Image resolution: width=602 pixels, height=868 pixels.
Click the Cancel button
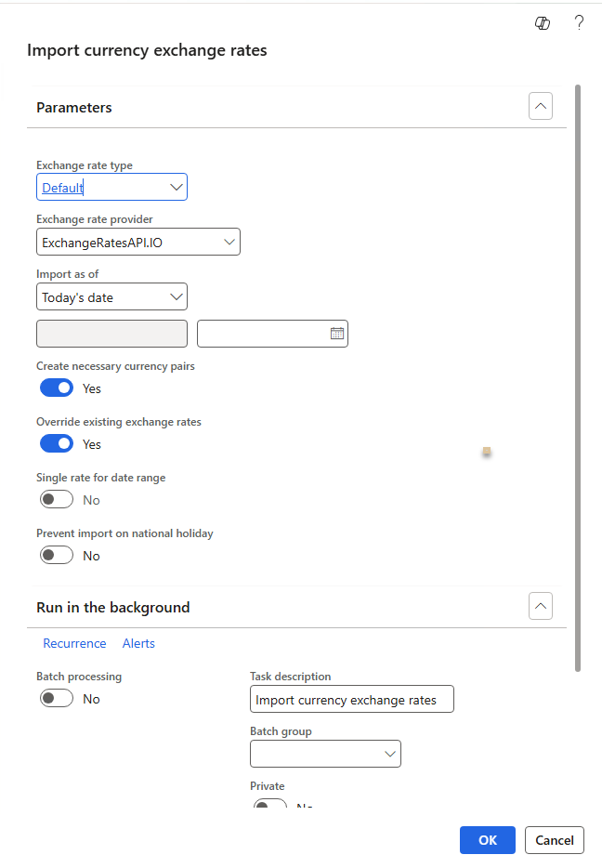click(554, 840)
